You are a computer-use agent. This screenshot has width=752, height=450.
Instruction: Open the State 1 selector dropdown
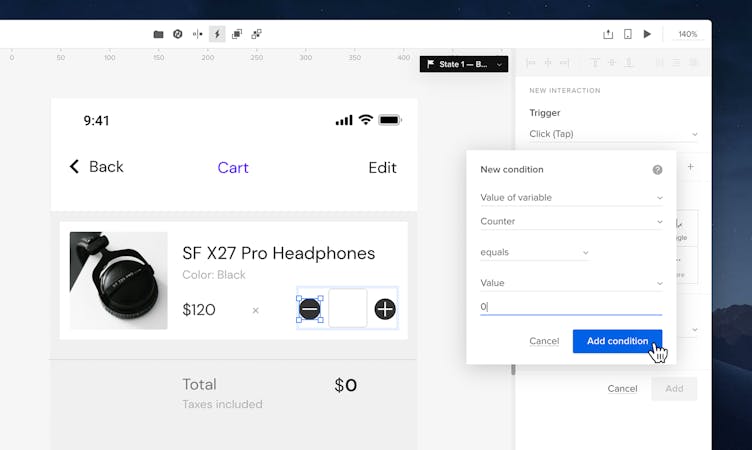(464, 64)
